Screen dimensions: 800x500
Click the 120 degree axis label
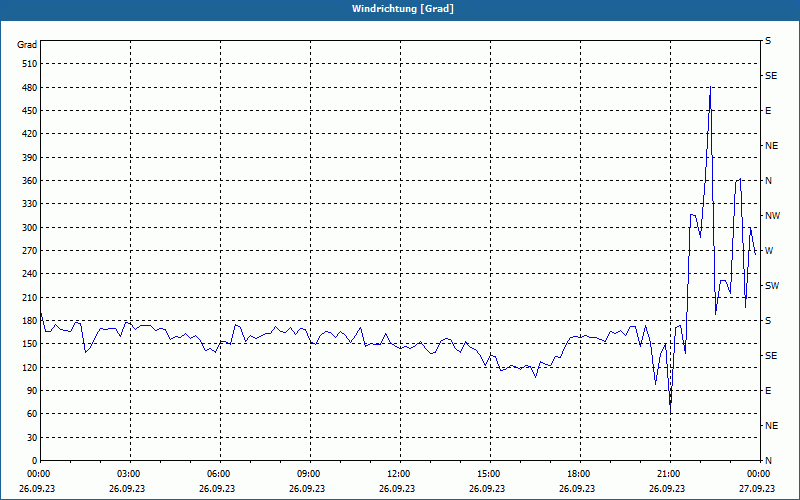click(30, 367)
